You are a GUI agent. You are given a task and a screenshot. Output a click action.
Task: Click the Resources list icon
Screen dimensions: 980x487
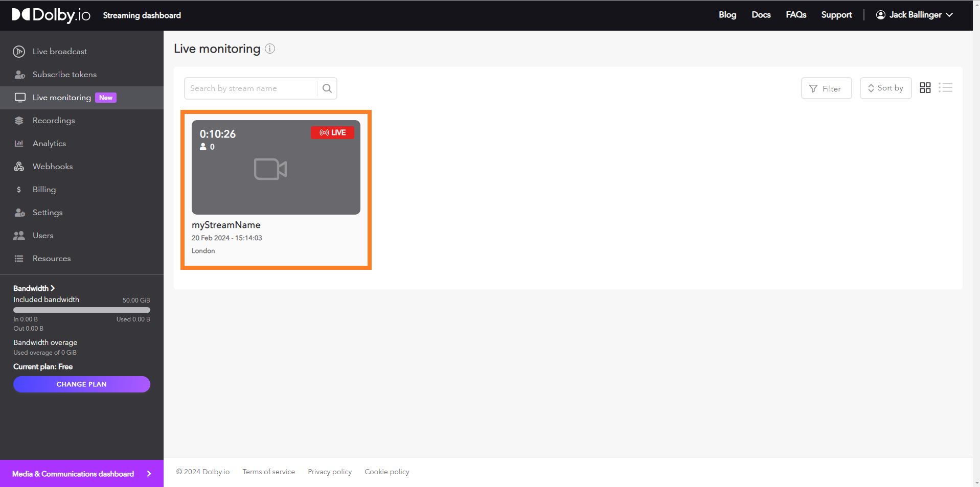pos(19,259)
